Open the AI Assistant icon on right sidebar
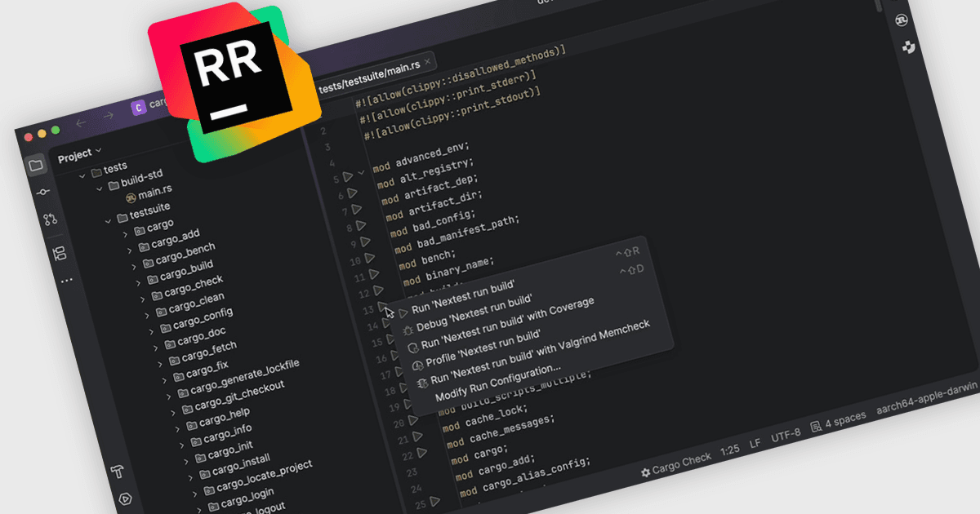Image resolution: width=980 pixels, height=514 pixels. click(908, 48)
